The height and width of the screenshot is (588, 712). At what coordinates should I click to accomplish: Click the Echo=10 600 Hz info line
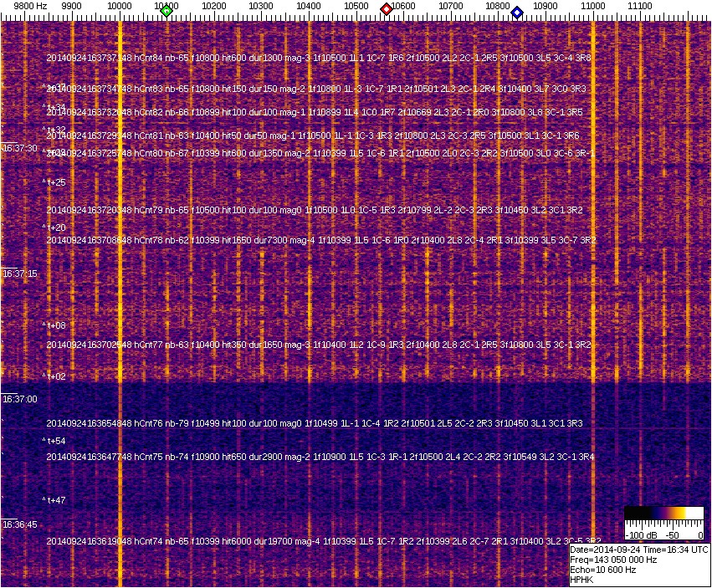[603, 570]
